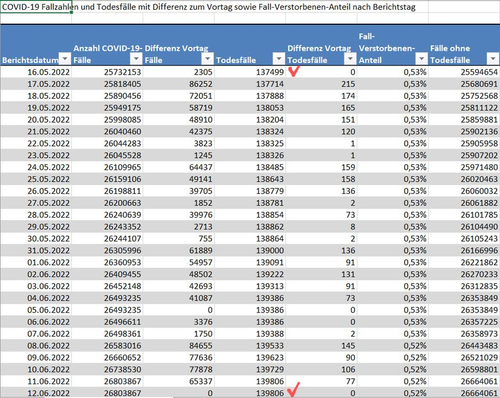Select the date cell 16.05.2022

pyautogui.click(x=36, y=72)
